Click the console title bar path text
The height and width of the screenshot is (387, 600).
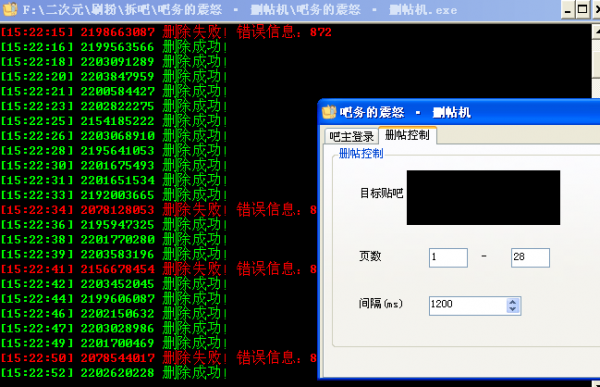pyautogui.click(x=240, y=10)
